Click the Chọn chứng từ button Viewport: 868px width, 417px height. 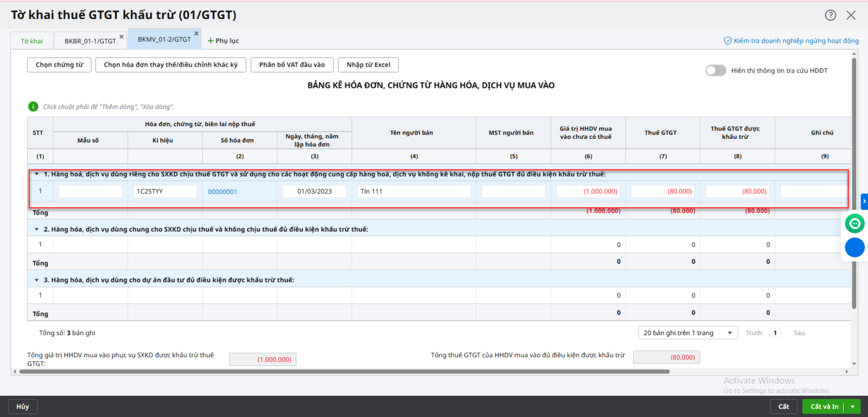pyautogui.click(x=59, y=65)
